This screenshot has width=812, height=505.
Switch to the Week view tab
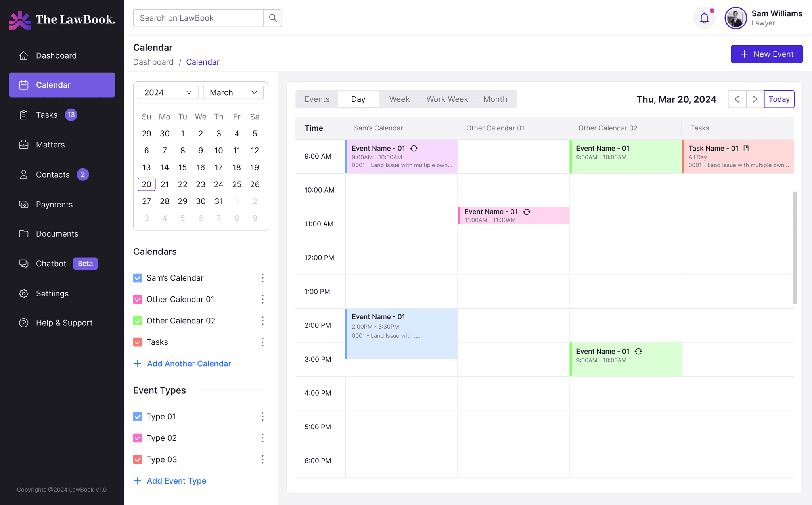(x=399, y=99)
